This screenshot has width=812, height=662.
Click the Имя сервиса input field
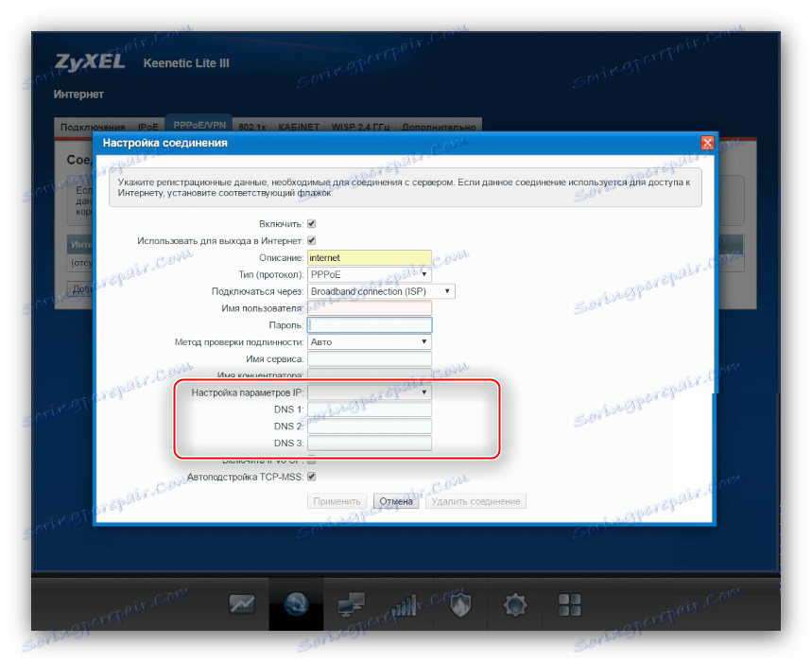click(x=370, y=358)
